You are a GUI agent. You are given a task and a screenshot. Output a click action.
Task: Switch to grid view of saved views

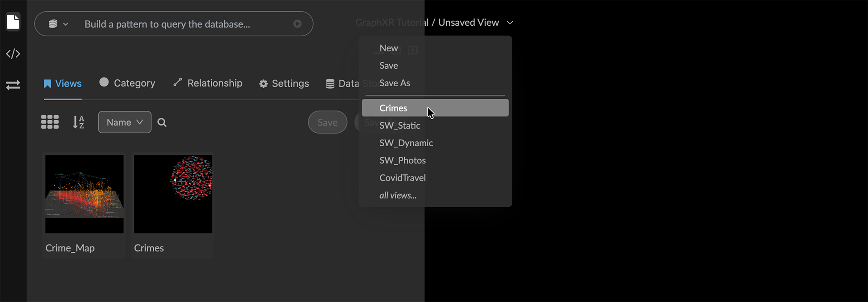(50, 122)
